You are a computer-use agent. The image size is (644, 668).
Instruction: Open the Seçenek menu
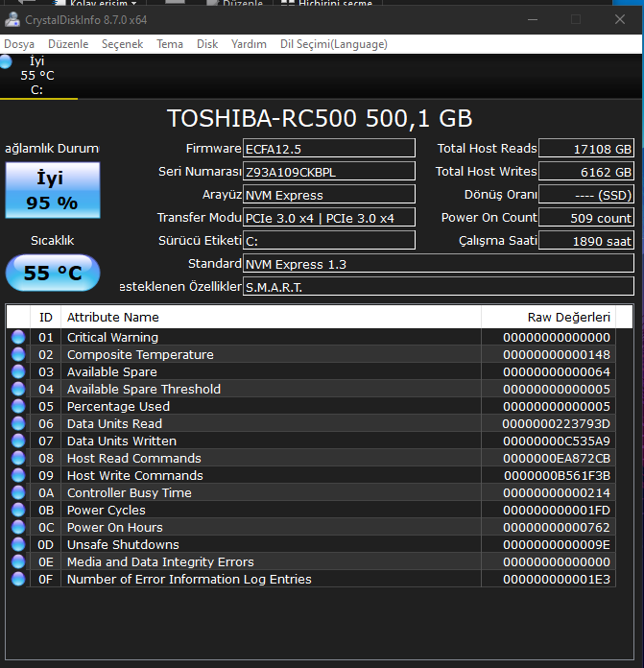point(122,44)
